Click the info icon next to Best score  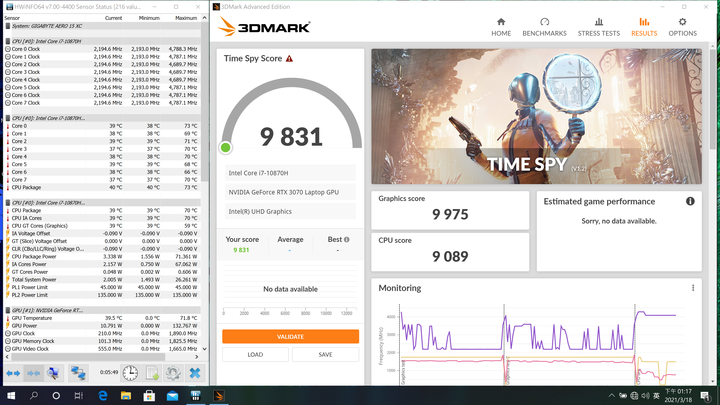coord(347,239)
